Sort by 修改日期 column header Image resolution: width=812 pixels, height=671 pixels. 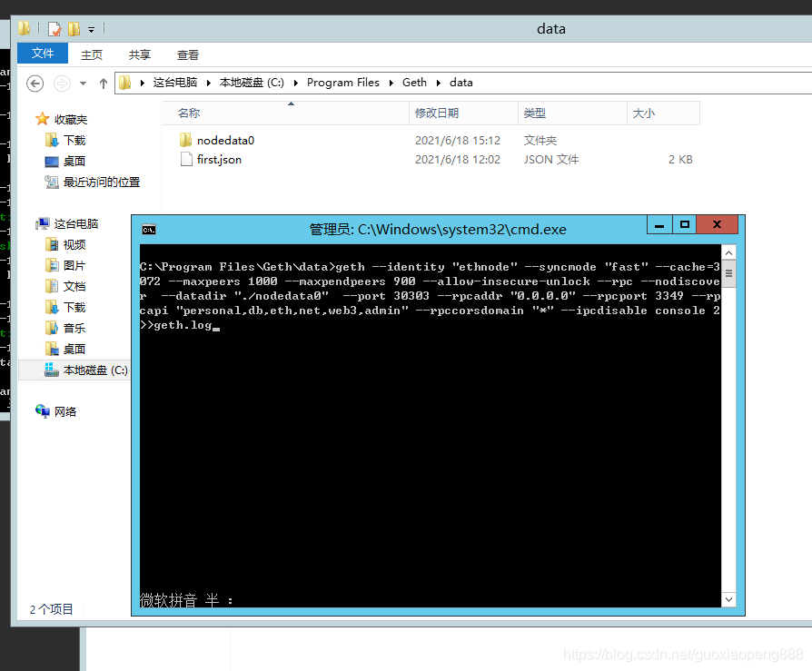[463, 113]
